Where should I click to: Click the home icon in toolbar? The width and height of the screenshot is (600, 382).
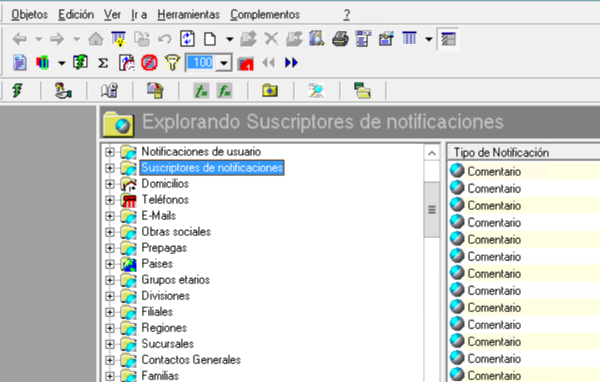(96, 39)
